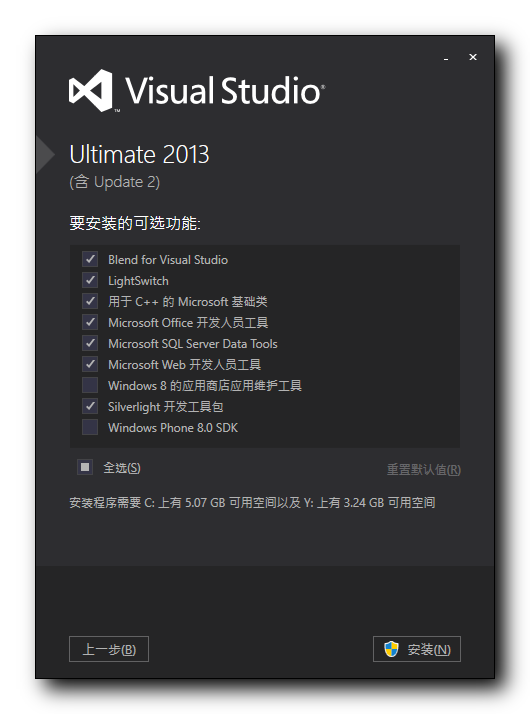Disable Microsoft SQL Server Data Tools checkbox

coord(90,343)
